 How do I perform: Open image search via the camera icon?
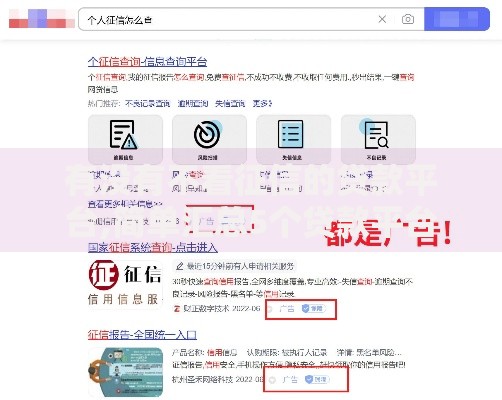click(x=408, y=19)
